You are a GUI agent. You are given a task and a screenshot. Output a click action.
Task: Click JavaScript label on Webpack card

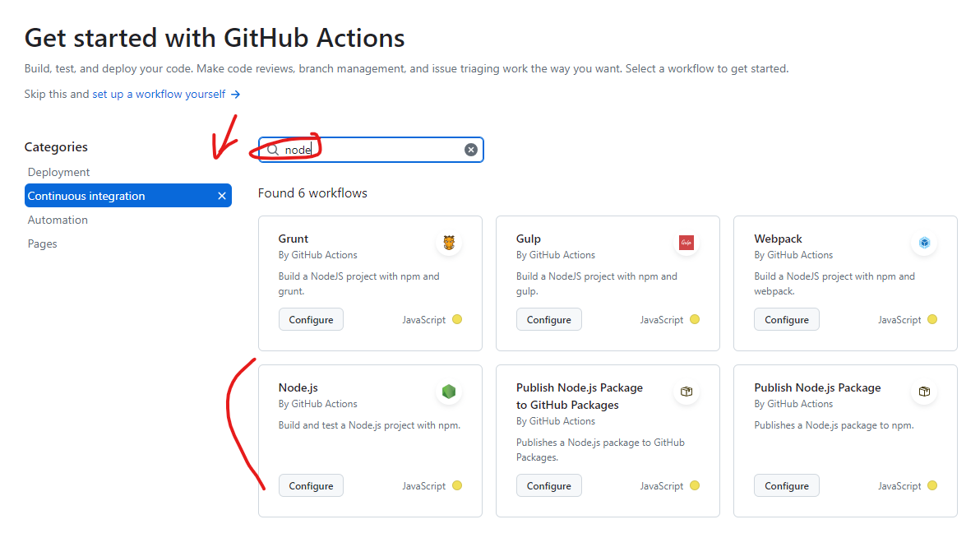(x=899, y=320)
